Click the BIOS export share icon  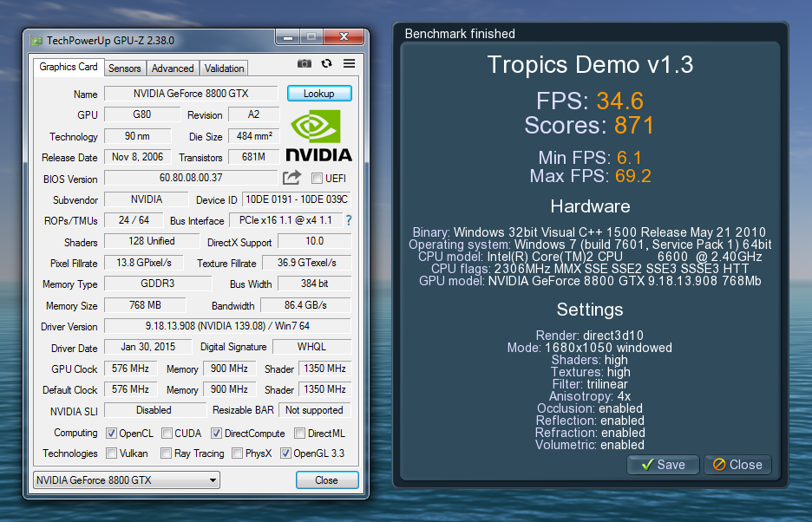click(291, 178)
